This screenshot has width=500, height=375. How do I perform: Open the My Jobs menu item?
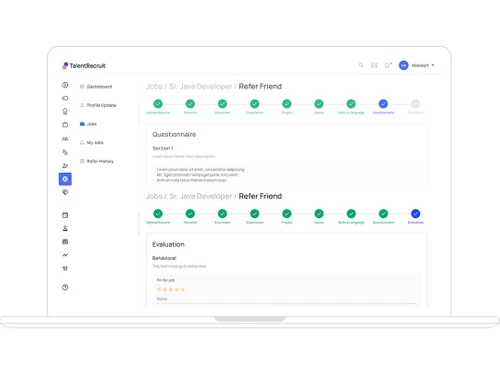pos(92,143)
